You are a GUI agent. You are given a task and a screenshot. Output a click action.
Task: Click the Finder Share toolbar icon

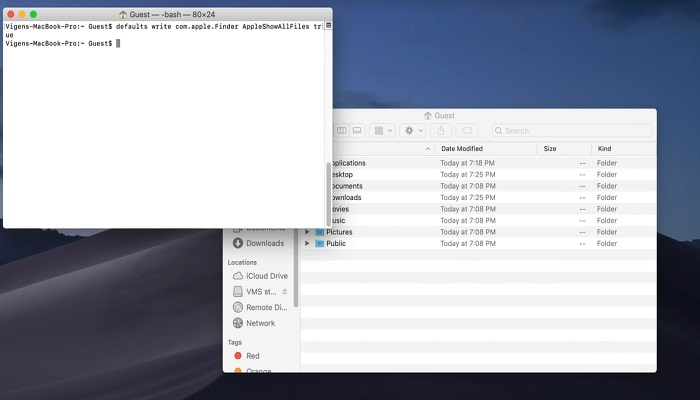(441, 130)
